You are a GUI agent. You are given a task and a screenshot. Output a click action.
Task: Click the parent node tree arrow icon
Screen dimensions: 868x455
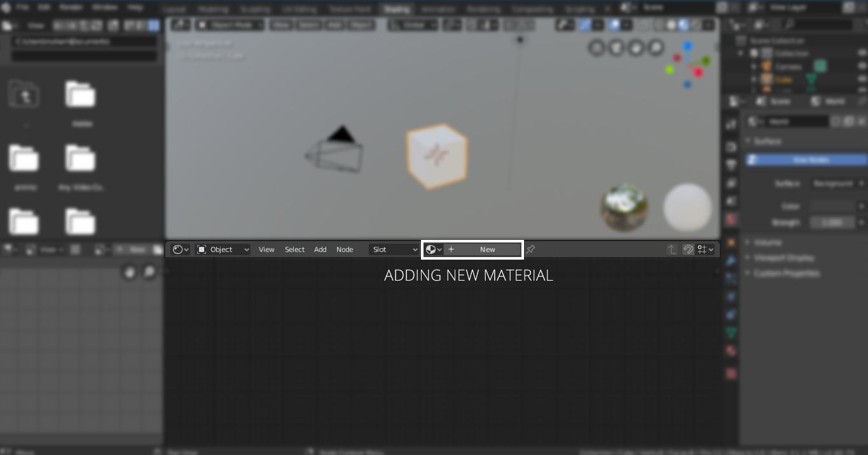pos(672,249)
